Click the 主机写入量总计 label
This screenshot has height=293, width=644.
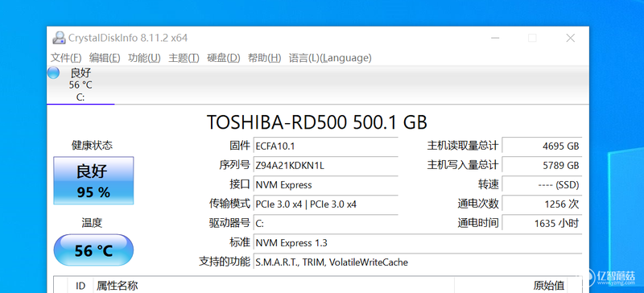coord(463,165)
